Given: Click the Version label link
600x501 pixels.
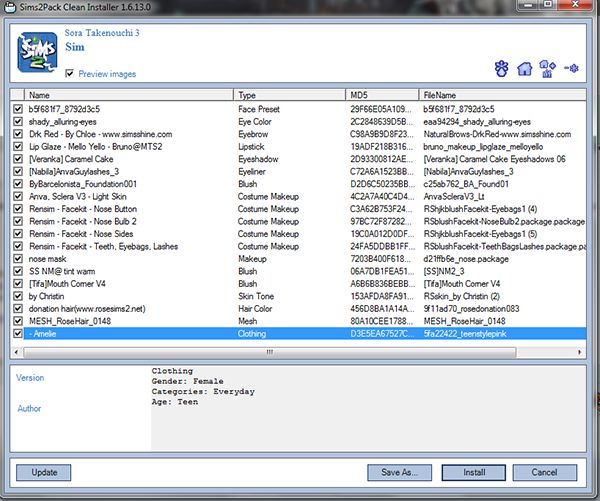Looking at the screenshot, I should pos(30,378).
